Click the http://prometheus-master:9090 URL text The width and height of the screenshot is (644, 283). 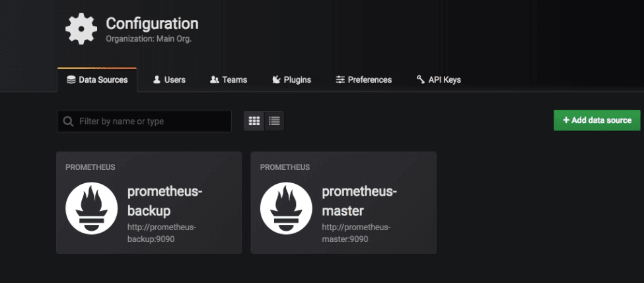356,233
